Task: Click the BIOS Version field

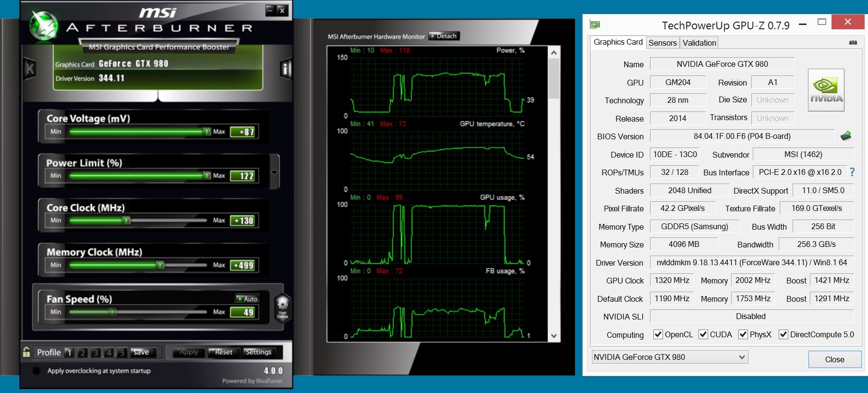Action: click(742, 136)
